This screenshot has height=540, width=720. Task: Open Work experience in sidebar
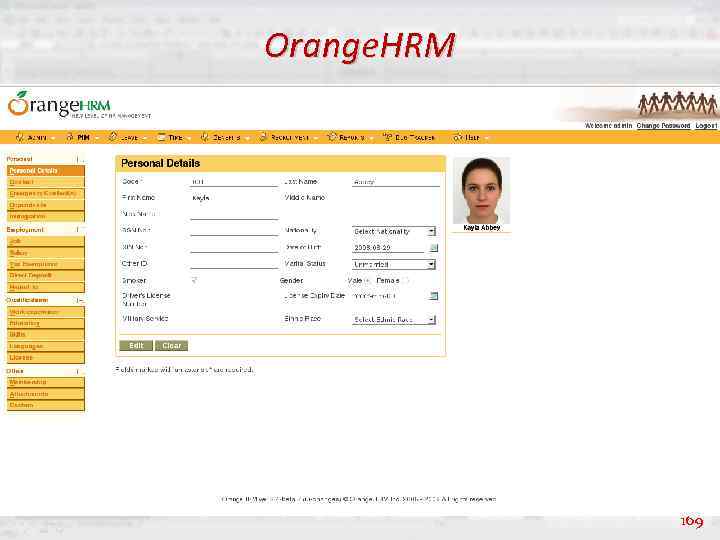[46, 312]
